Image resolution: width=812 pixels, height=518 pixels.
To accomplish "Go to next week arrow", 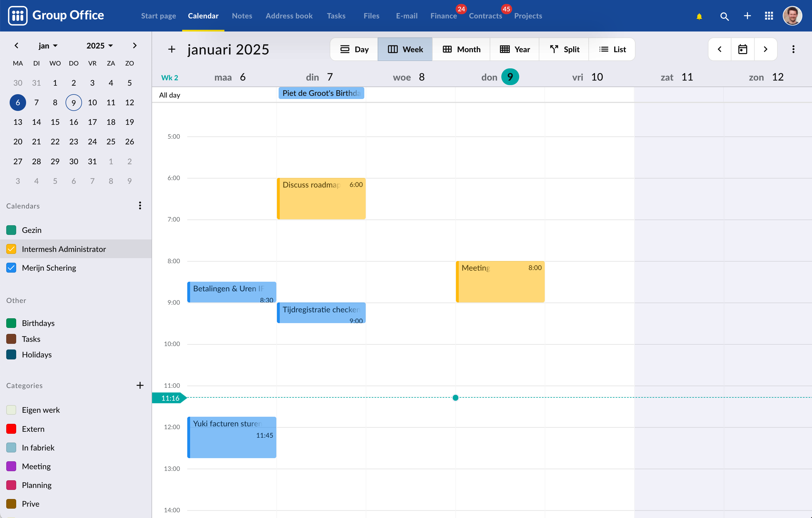I will click(765, 49).
